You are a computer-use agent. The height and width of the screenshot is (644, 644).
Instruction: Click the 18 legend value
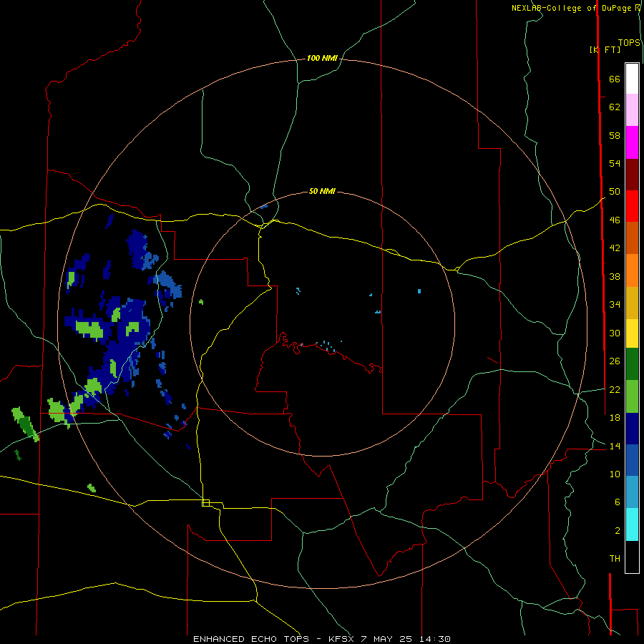(x=615, y=418)
